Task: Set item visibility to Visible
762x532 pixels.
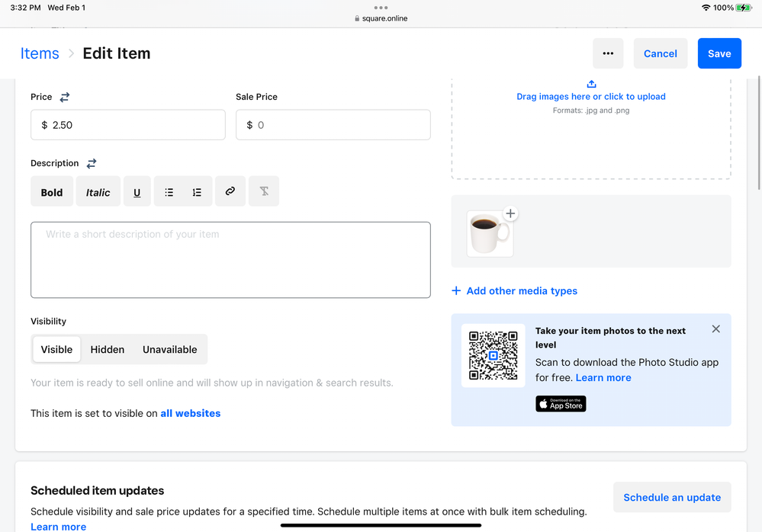Action: tap(56, 349)
